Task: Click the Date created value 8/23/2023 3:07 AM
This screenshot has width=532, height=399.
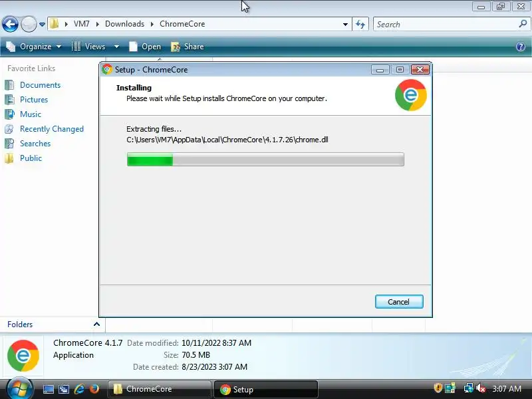Action: (214, 367)
